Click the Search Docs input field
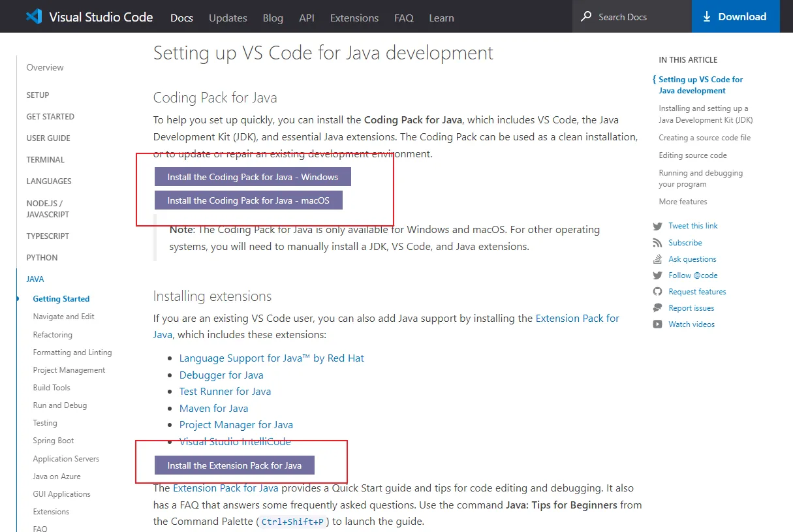793x532 pixels. 632,16
